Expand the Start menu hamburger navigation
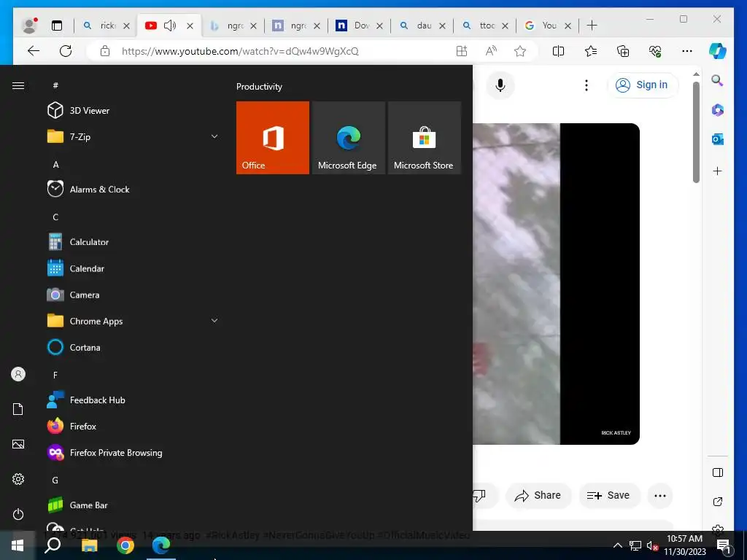This screenshot has width=747, height=560. click(18, 86)
